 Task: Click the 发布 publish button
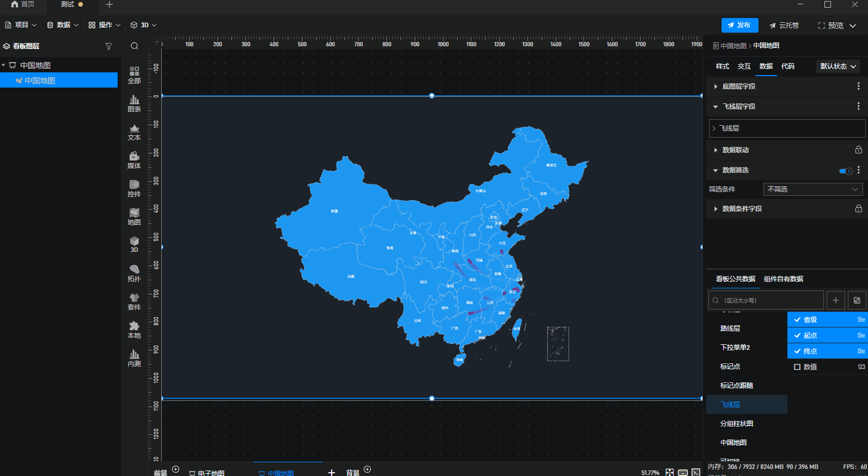tap(739, 25)
